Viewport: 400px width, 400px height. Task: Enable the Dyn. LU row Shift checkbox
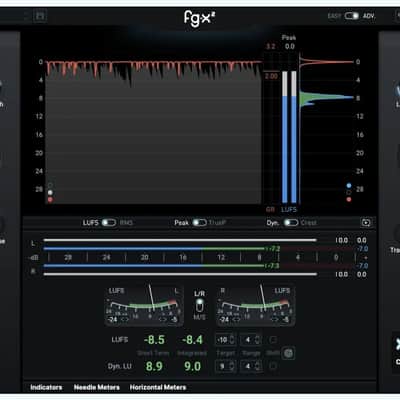coord(273,366)
